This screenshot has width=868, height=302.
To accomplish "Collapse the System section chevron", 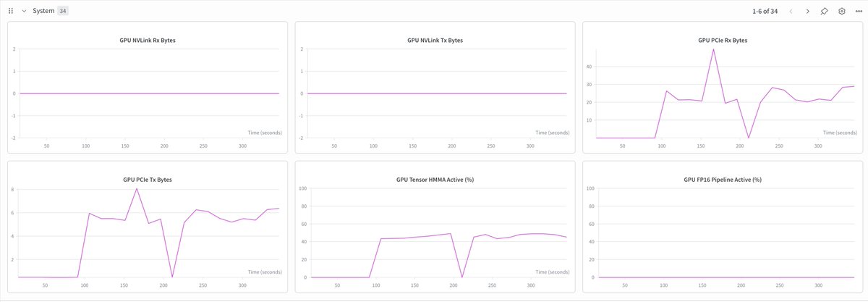I will coord(24,12).
